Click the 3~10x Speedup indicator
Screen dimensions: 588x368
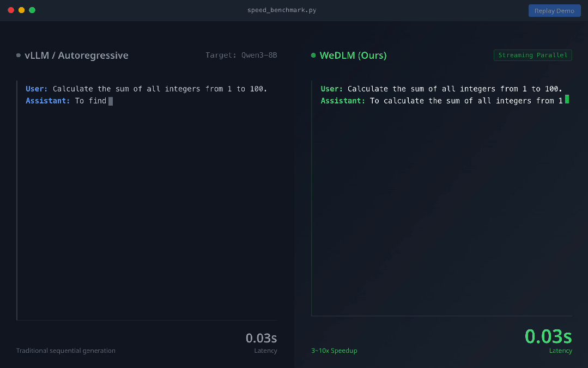click(334, 351)
